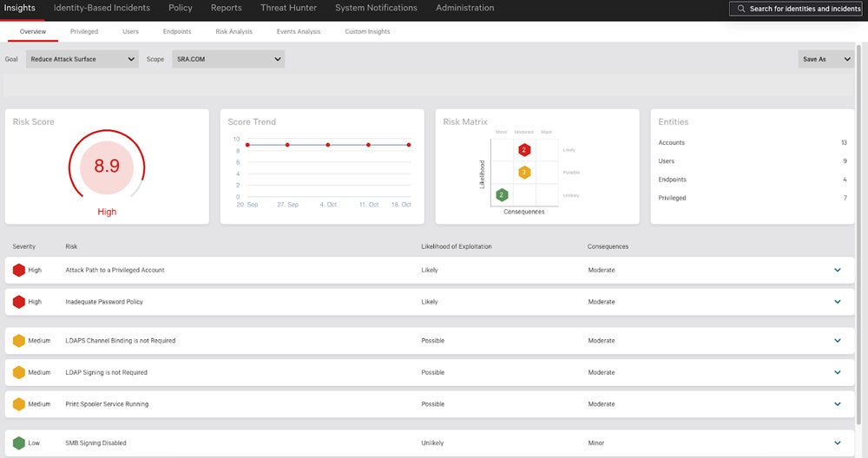The width and height of the screenshot is (868, 458).
Task: Click the red hexagon in Risk Matrix
Action: (523, 150)
